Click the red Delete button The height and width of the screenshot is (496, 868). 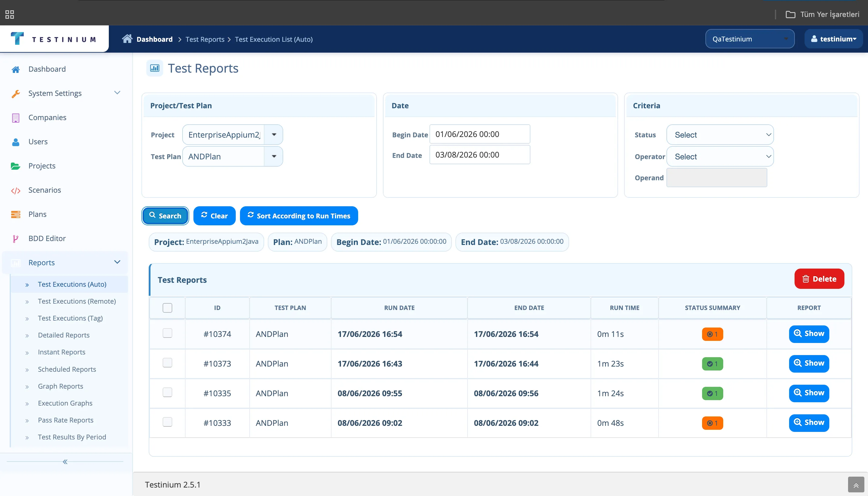(819, 279)
